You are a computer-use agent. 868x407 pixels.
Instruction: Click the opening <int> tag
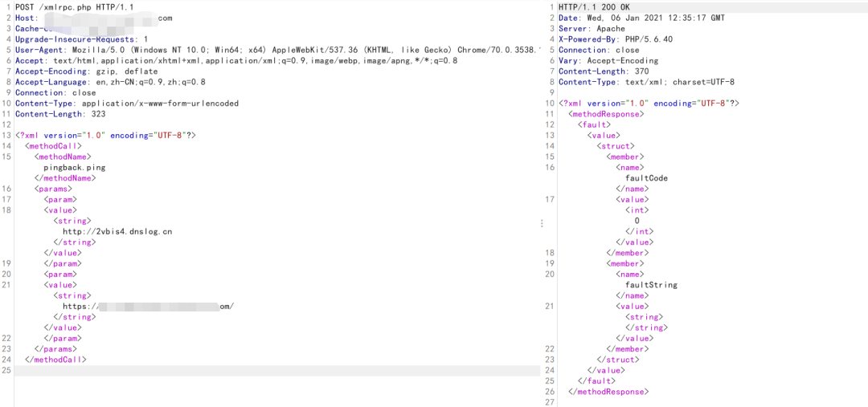point(637,210)
